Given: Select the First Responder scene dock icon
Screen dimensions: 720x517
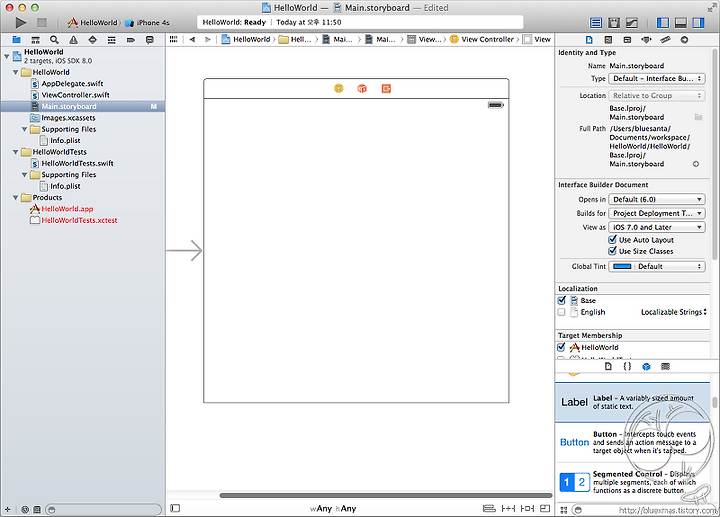Looking at the screenshot, I should pos(362,88).
